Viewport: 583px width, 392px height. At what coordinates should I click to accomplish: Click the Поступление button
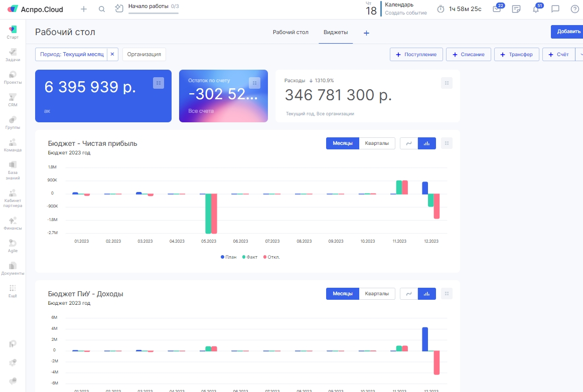(x=416, y=54)
